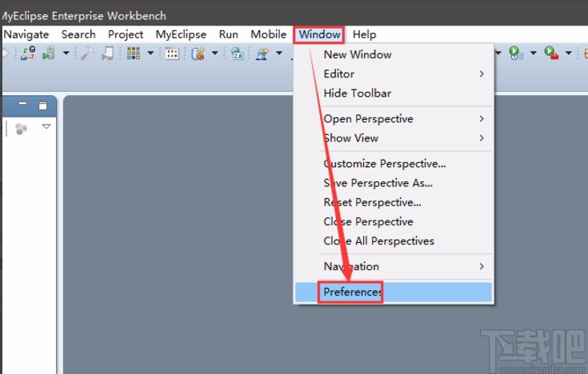
Task: Open the Help menu
Action: (x=364, y=34)
